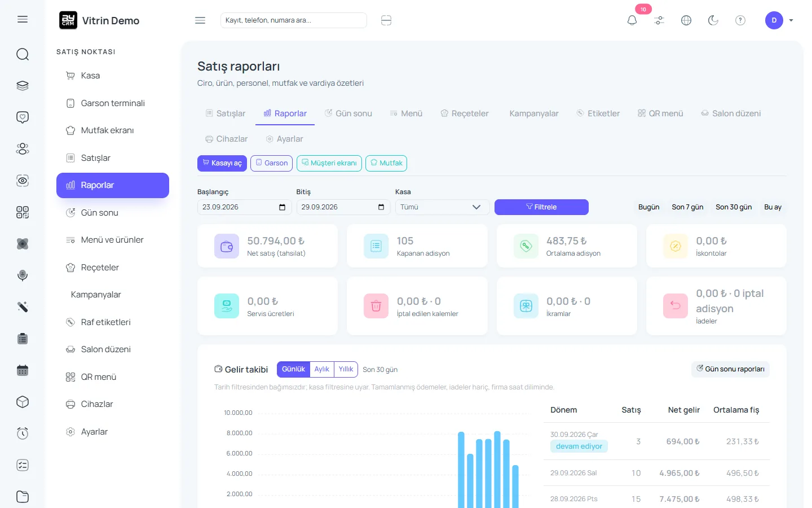Open the Müşteri ekranı button
The height and width of the screenshot is (508, 812).
[329, 163]
